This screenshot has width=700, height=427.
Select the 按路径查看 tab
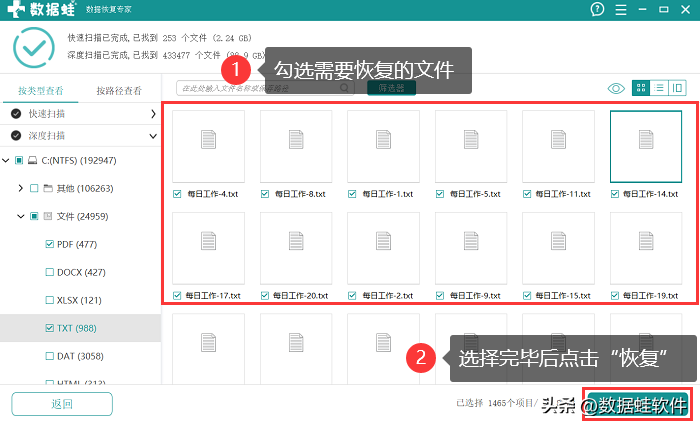pos(119,91)
